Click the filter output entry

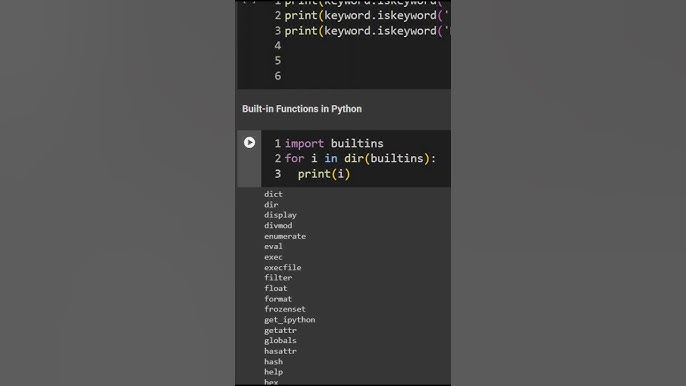[278, 278]
